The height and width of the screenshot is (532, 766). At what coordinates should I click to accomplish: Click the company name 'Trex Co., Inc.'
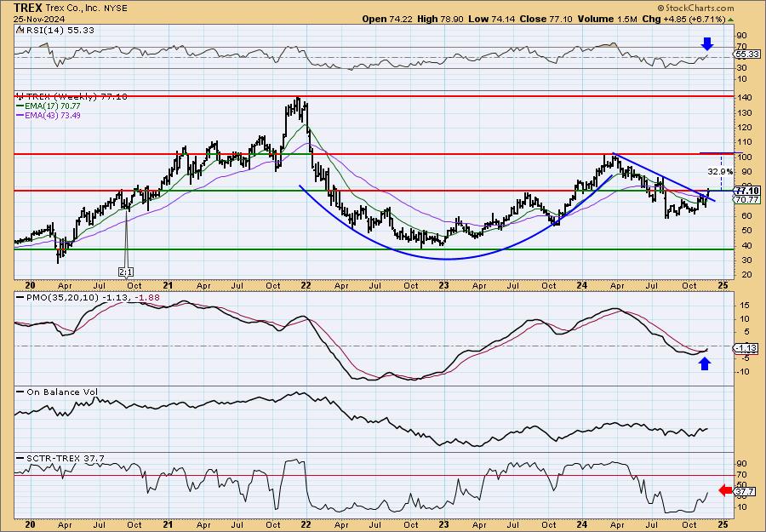[73, 9]
